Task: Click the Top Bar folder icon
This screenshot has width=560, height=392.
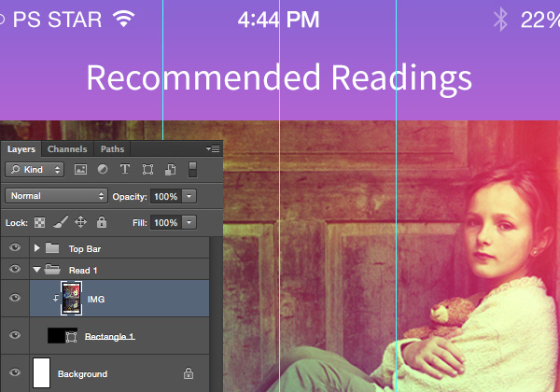Action: [x=52, y=247]
